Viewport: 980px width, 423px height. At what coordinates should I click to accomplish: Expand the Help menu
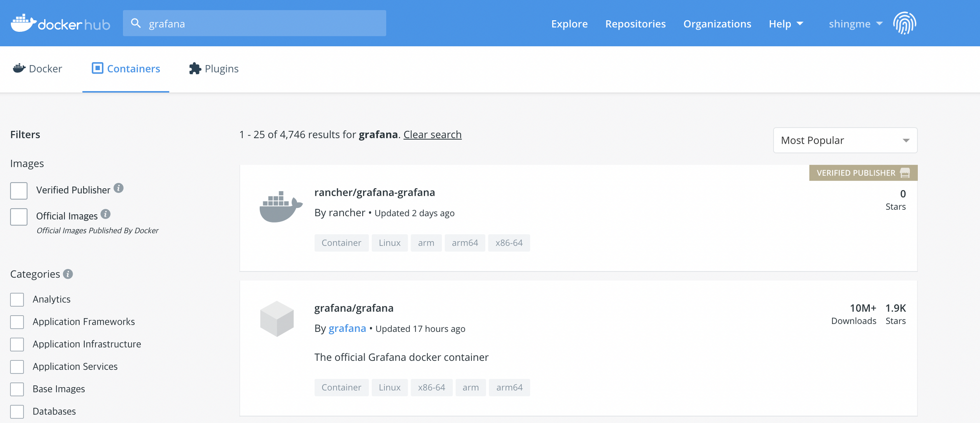(x=786, y=24)
